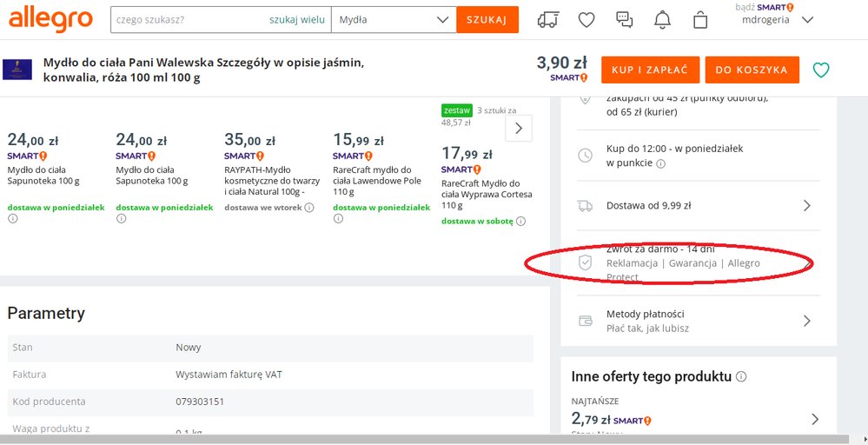This screenshot has height=445, width=868.
Task: Click the product thumbnail next to title
Action: 17,70
